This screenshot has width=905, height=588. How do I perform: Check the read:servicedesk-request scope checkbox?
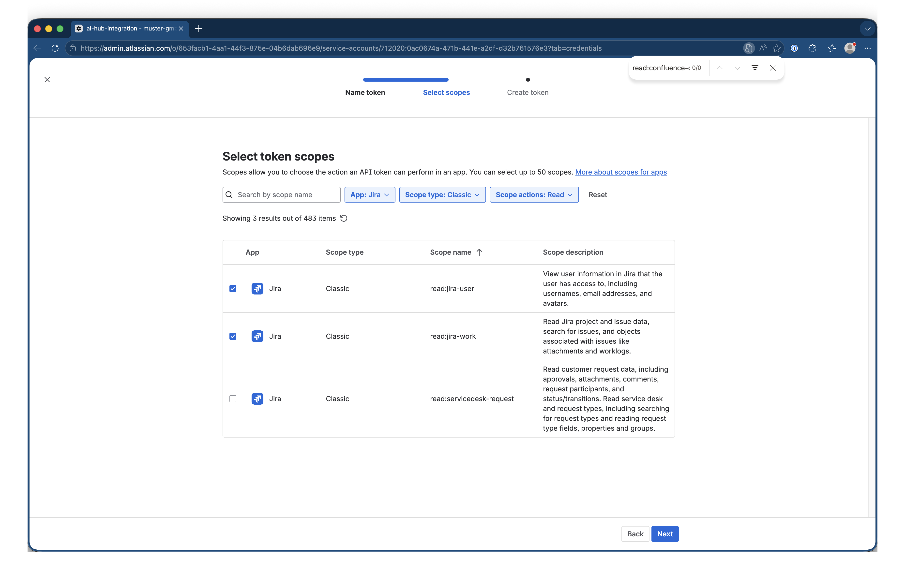pyautogui.click(x=233, y=399)
